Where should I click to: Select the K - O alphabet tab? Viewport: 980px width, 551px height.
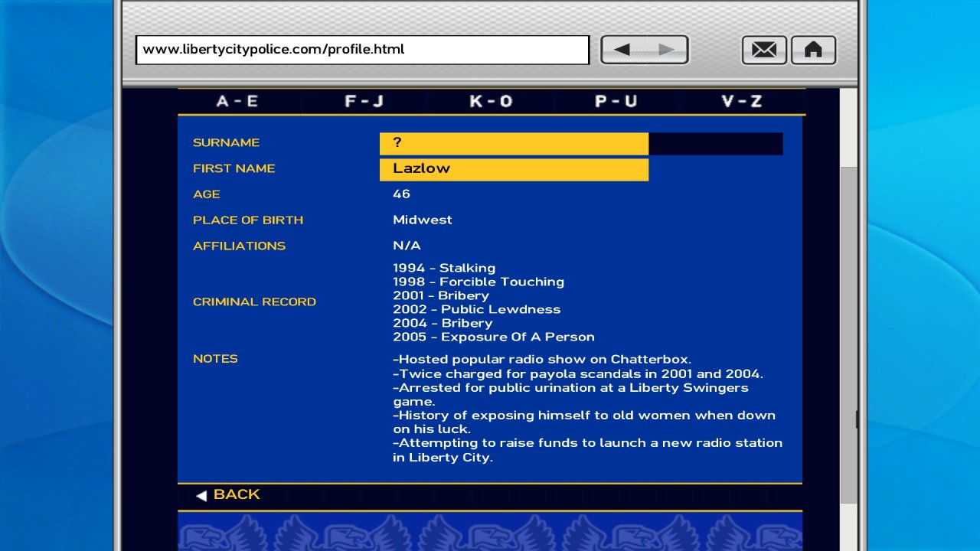click(x=491, y=101)
